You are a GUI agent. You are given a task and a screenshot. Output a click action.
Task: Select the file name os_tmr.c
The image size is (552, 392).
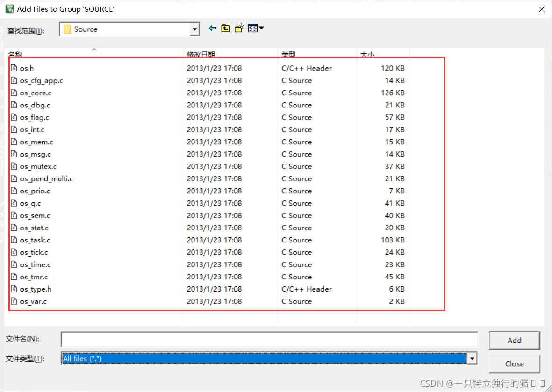34,277
